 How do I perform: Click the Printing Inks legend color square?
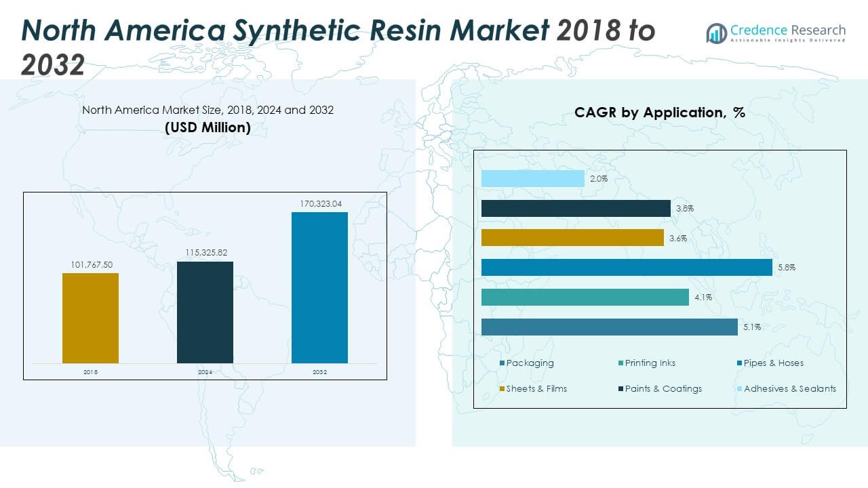(620, 363)
